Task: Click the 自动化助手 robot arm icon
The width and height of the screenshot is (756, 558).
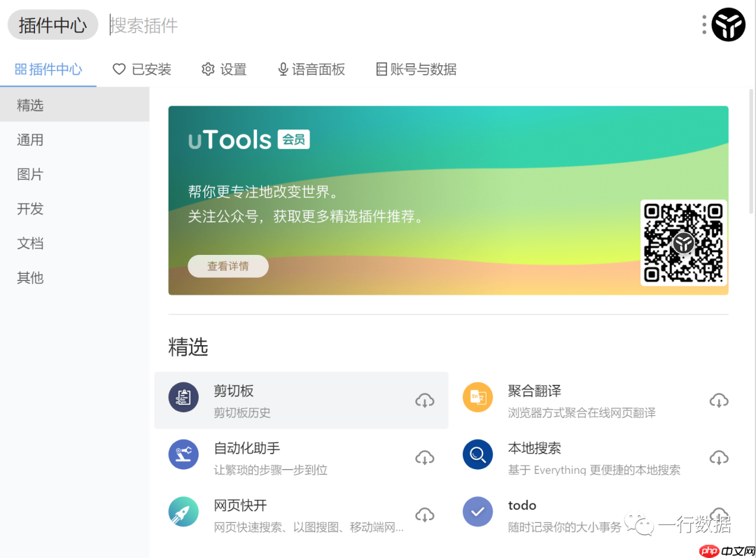Action: pyautogui.click(x=183, y=454)
